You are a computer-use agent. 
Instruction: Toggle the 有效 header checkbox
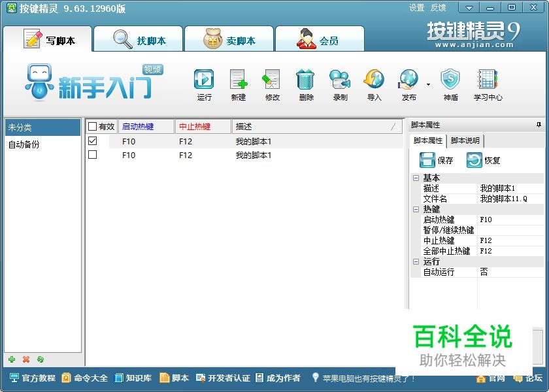point(92,126)
